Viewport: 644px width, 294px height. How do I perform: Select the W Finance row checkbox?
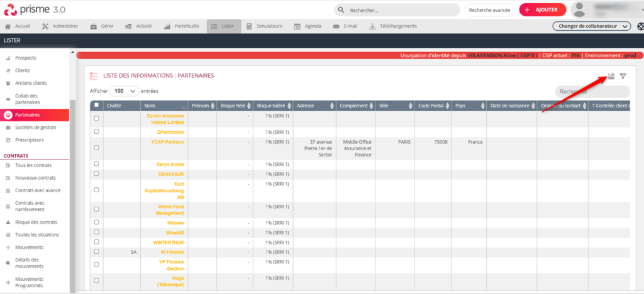96,252
